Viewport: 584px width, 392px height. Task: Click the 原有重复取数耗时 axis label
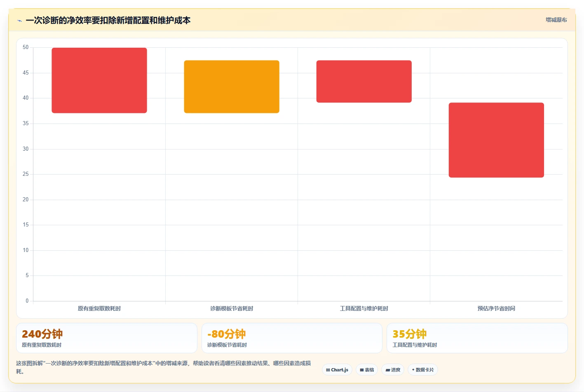pos(99,308)
